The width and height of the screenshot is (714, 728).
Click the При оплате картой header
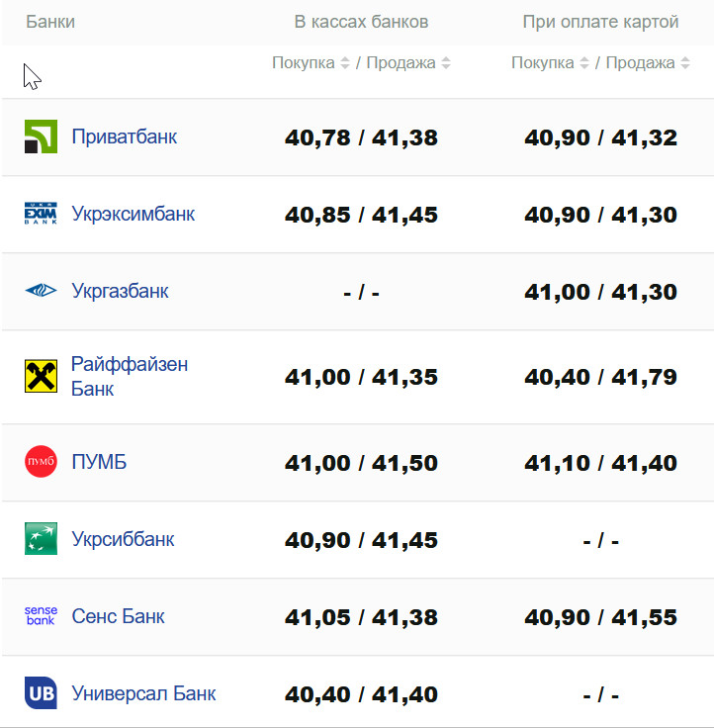(600, 22)
